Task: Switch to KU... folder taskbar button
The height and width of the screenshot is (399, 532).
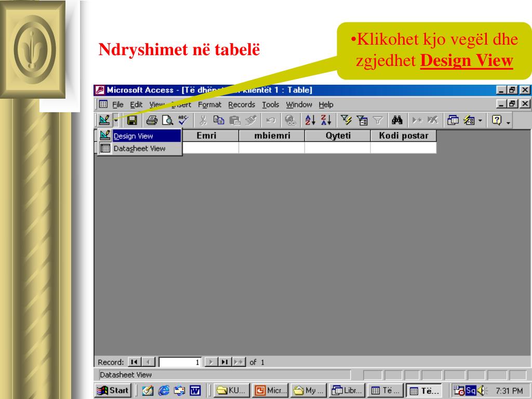Action: pos(231,391)
